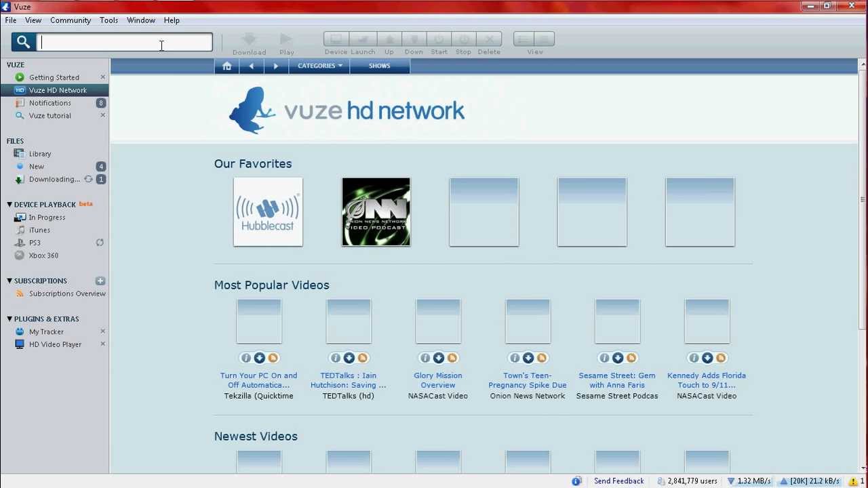Click the Home icon in navigation bar

[x=227, y=66]
